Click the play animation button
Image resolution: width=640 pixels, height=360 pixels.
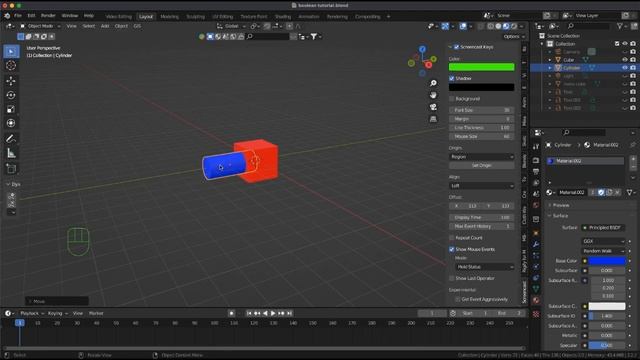[x=273, y=313]
